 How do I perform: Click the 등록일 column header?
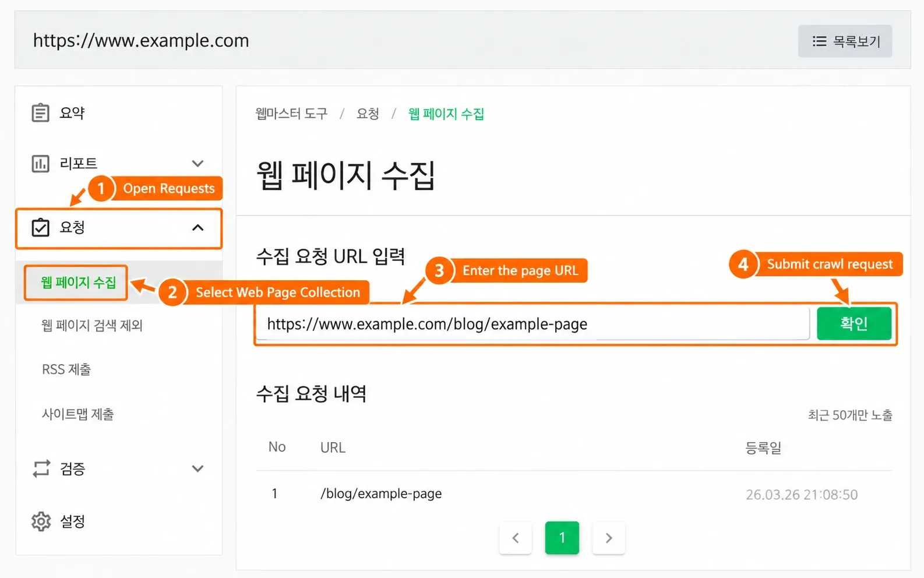pos(763,447)
